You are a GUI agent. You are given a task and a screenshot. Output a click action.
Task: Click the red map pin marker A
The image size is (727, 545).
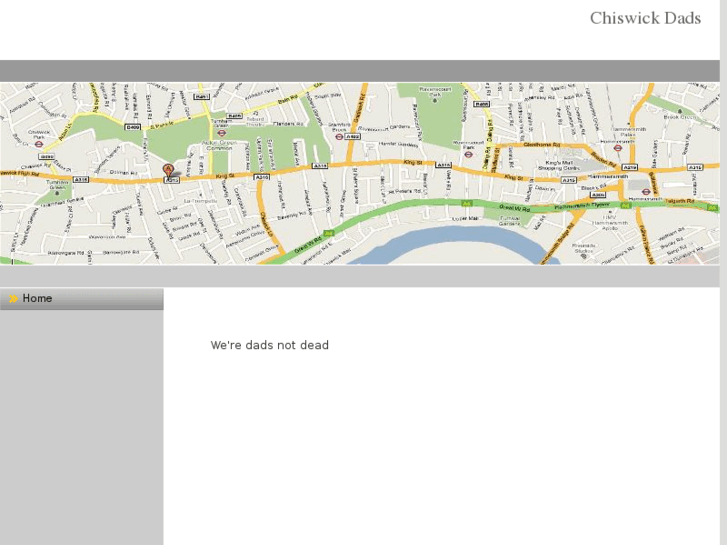pyautogui.click(x=169, y=170)
